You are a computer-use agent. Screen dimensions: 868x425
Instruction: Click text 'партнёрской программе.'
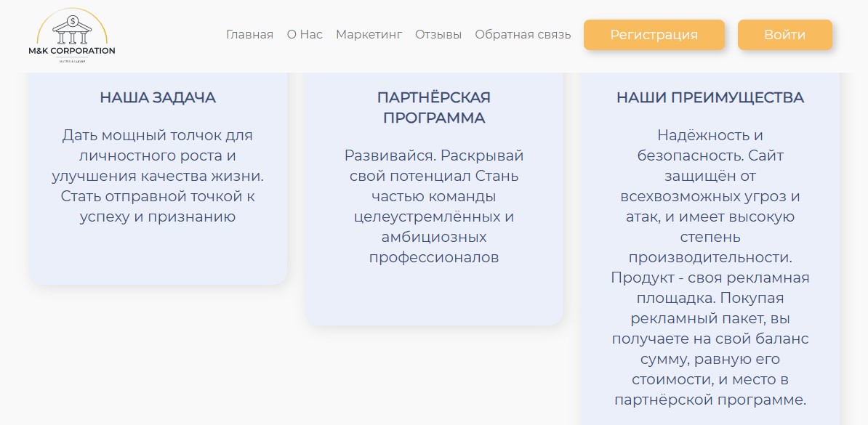710,400
